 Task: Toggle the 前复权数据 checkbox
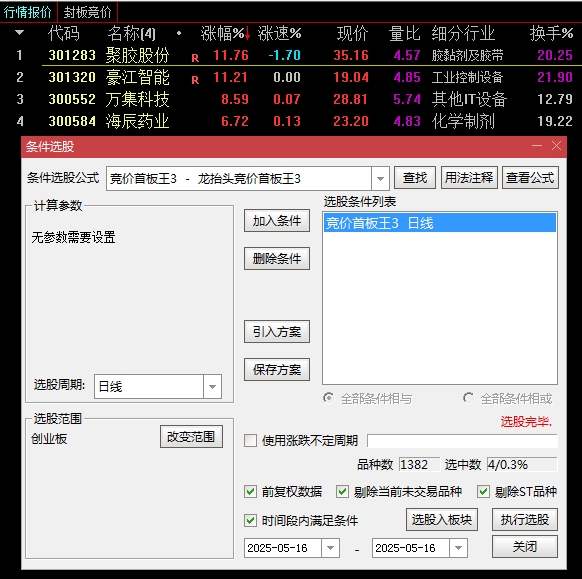tap(250, 492)
